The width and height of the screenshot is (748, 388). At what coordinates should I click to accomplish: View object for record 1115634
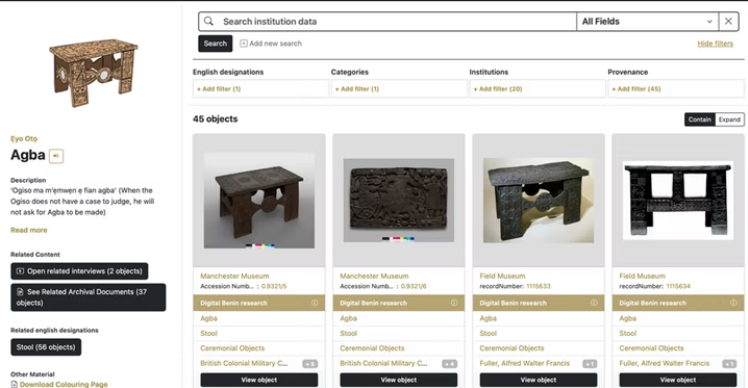click(x=678, y=380)
